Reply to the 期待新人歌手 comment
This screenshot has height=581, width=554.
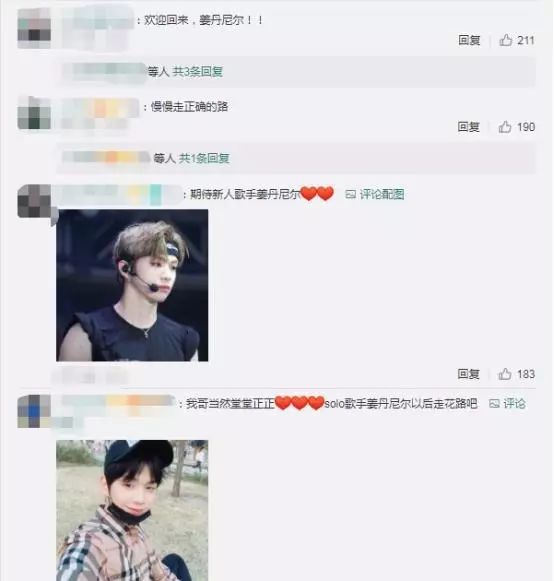click(468, 374)
